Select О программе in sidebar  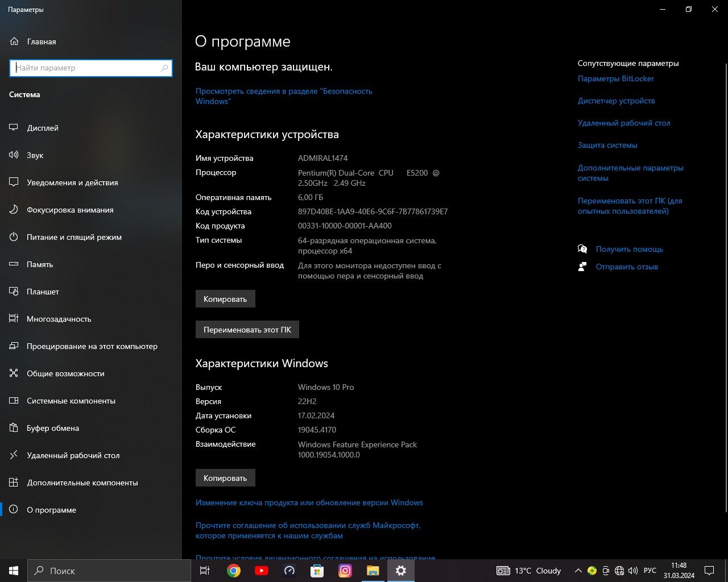click(91, 510)
